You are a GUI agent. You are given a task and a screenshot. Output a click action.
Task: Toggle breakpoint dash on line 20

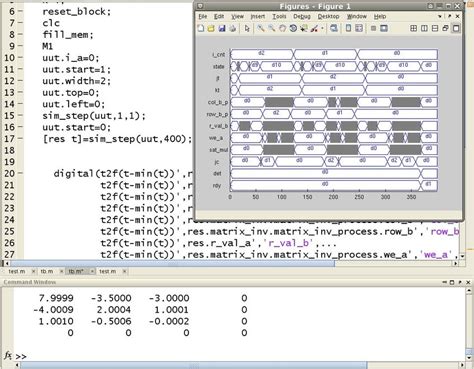click(x=20, y=173)
